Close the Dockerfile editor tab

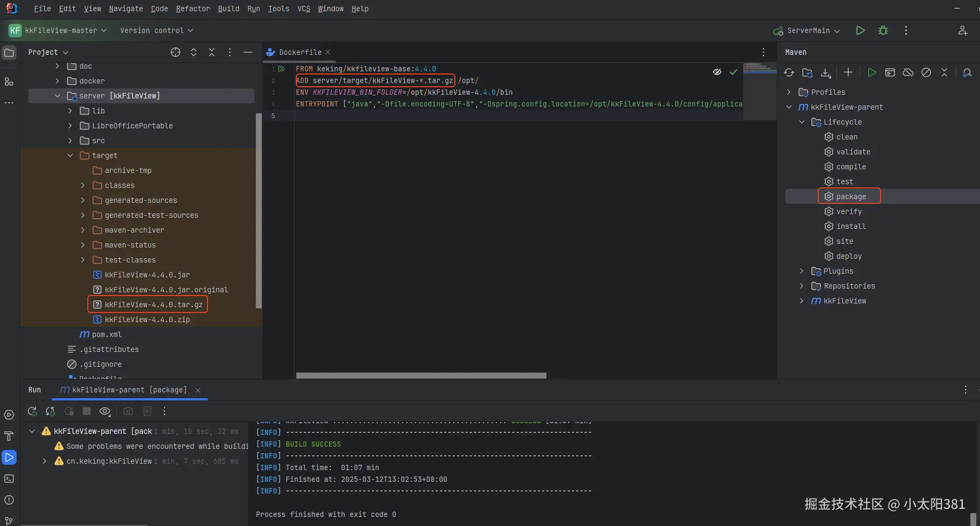[x=328, y=52]
